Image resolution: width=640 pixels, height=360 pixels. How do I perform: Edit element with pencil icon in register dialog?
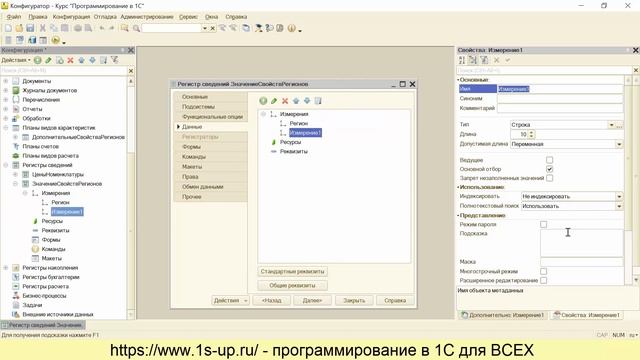[274, 101]
